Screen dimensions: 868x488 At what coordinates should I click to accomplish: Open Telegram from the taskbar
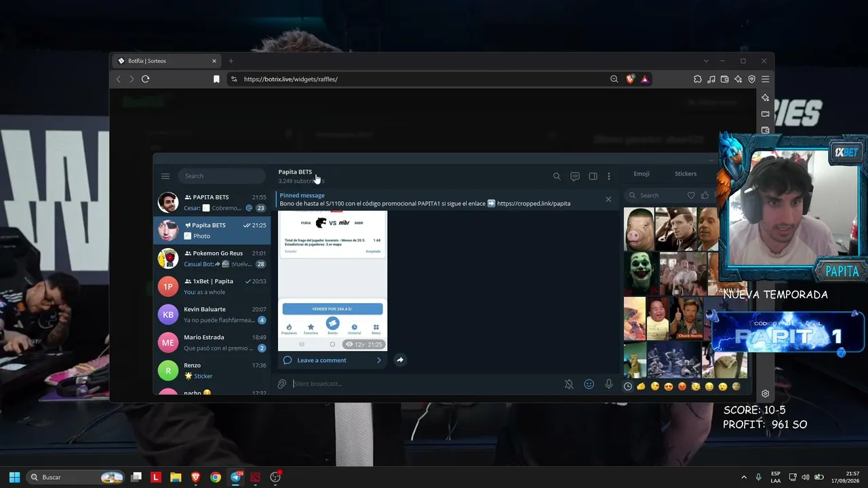[235, 477]
